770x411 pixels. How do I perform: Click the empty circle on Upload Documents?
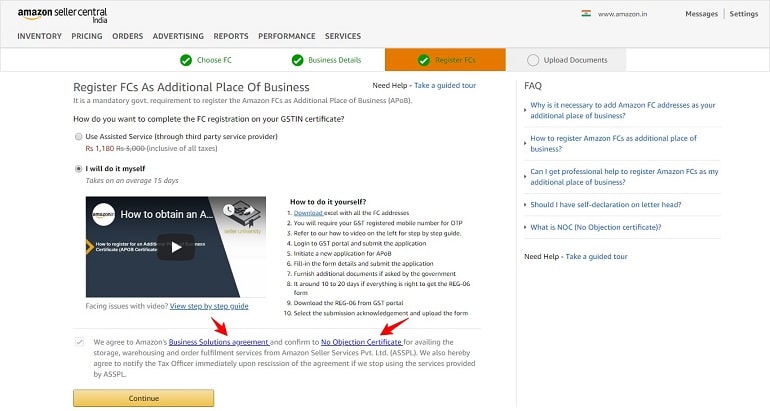pos(533,60)
